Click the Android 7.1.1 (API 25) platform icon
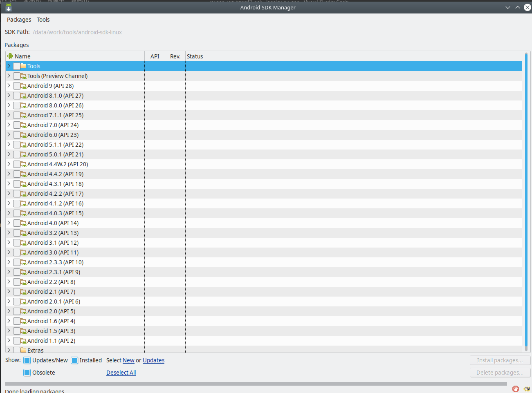 pyautogui.click(x=23, y=115)
